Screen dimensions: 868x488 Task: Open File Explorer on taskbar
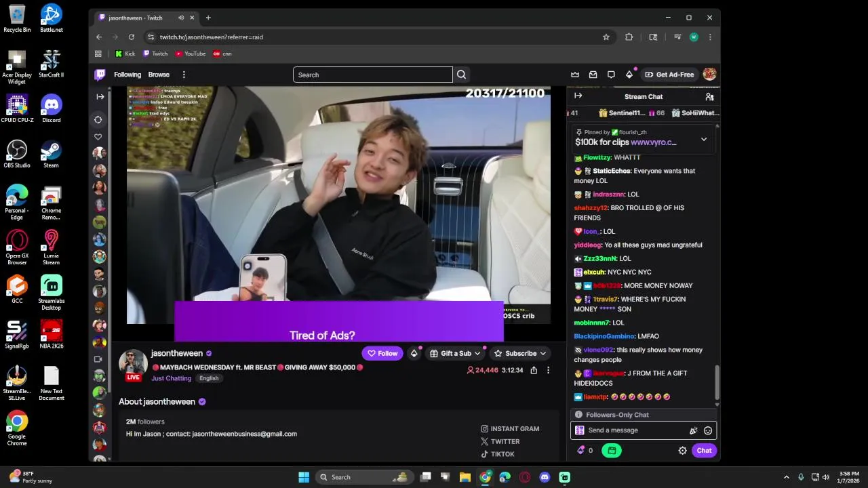click(x=465, y=477)
